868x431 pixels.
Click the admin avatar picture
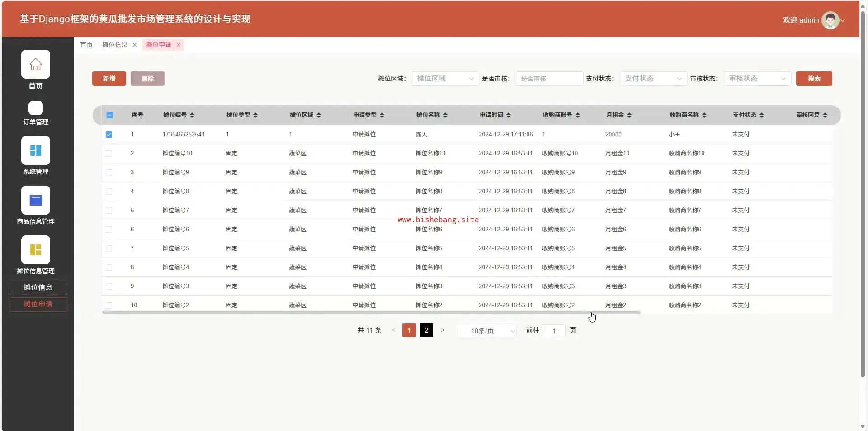tap(830, 20)
